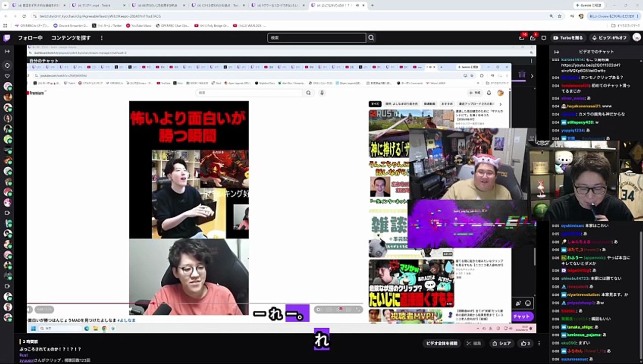Click the Gemini button in Chrome
Image resolution: width=643 pixels, height=364 pixels.
pyautogui.click(x=589, y=5)
